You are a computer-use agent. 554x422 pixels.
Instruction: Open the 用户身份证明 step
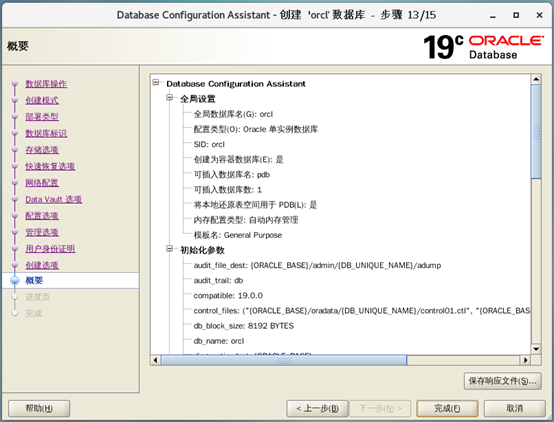point(50,249)
